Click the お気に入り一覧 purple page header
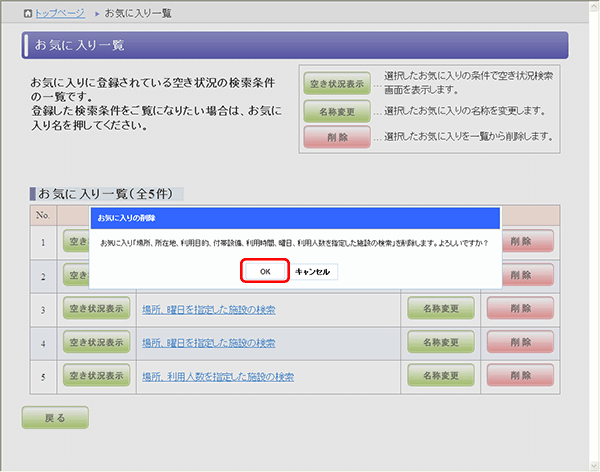600x472 pixels. 295,45
